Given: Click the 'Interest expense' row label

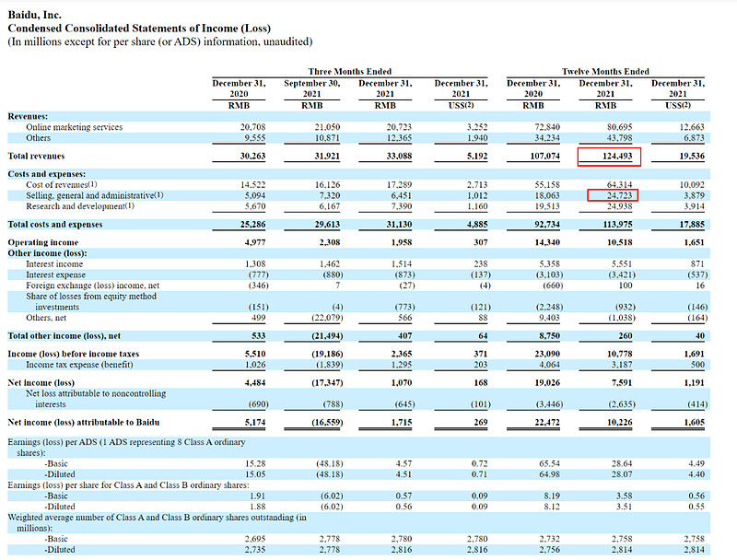Looking at the screenshot, I should (55, 274).
